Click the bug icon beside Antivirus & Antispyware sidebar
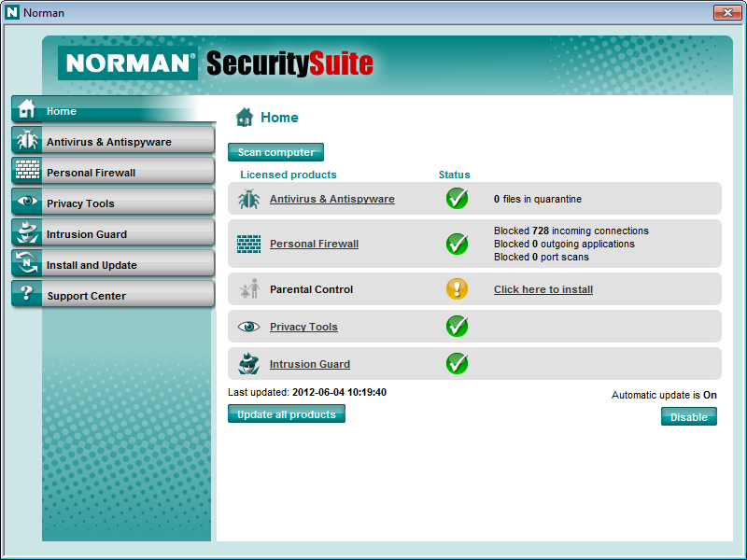747x560 pixels. pyautogui.click(x=27, y=141)
